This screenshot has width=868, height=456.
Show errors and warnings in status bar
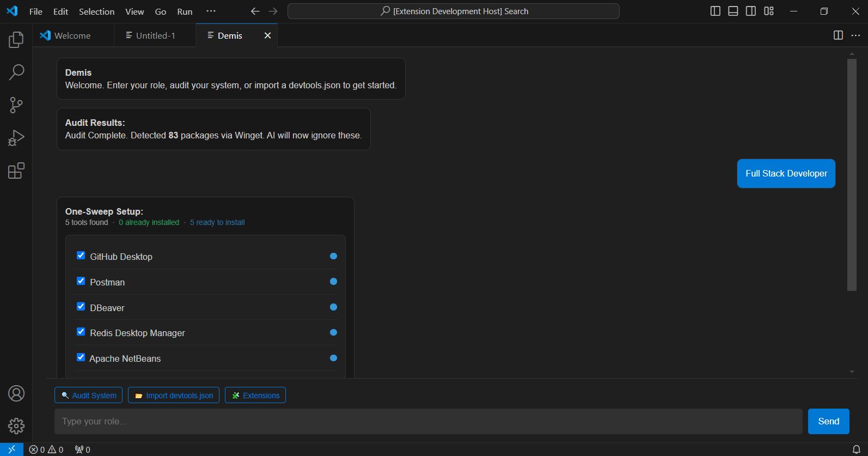click(46, 449)
